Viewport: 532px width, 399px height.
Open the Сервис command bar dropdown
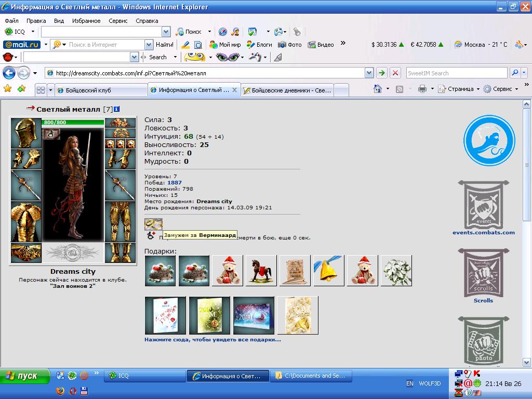pos(501,89)
